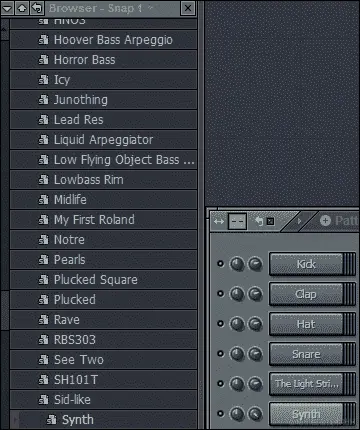Click the plus icon beside Pattern label

[x=325, y=221]
